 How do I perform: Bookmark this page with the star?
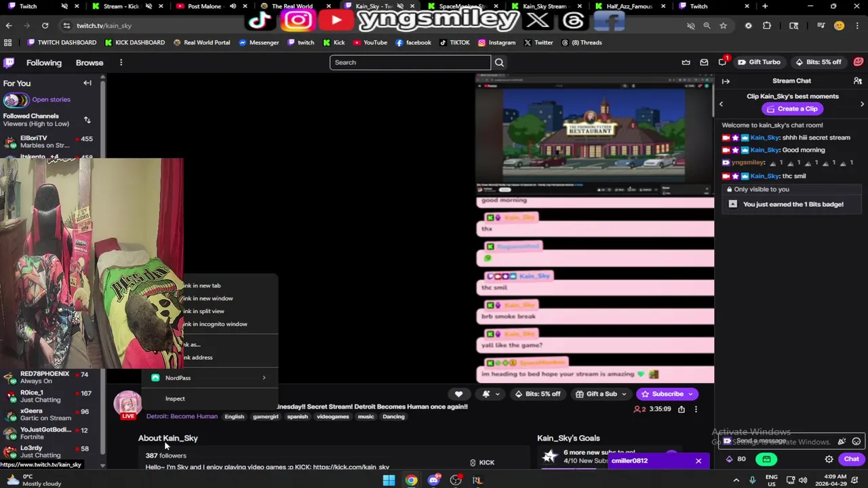click(x=723, y=26)
